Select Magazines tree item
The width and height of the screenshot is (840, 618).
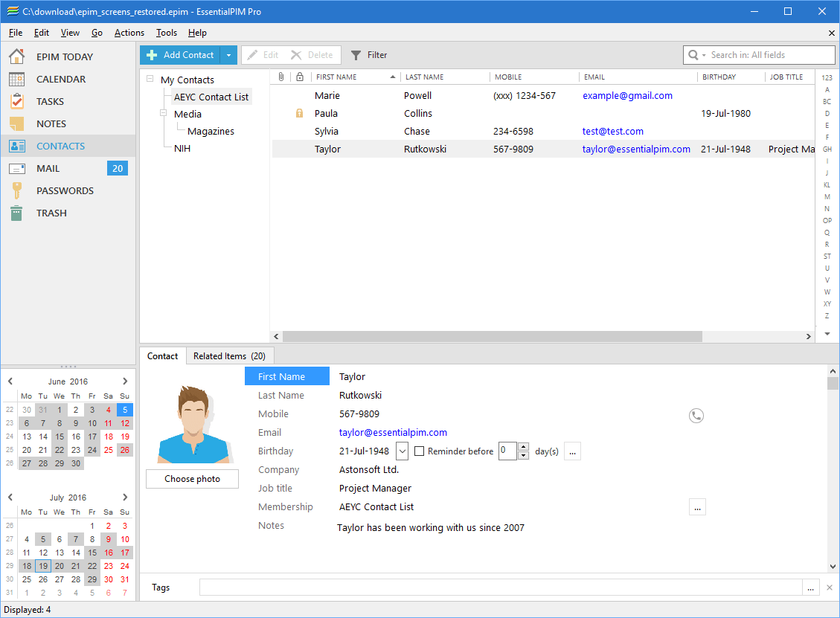pos(211,131)
